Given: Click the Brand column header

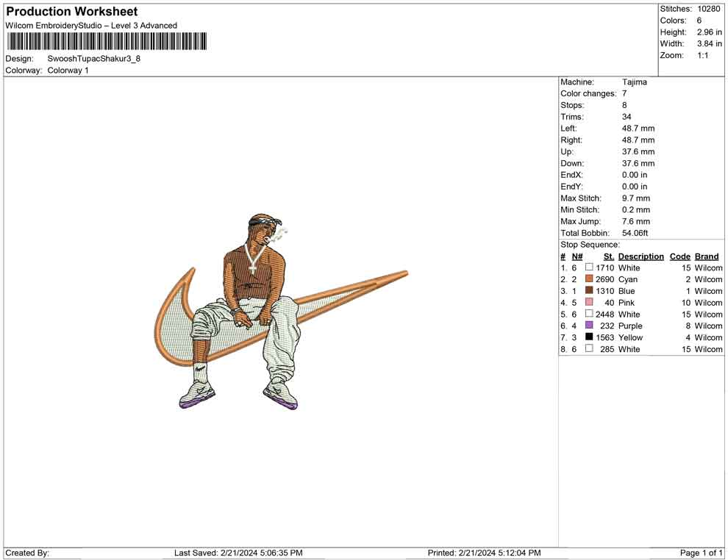Looking at the screenshot, I should [x=707, y=256].
